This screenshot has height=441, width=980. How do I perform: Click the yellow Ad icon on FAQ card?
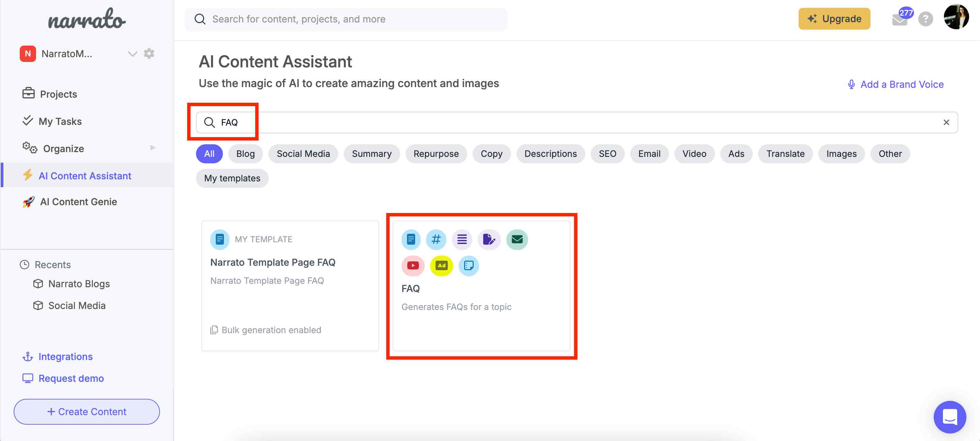click(441, 266)
